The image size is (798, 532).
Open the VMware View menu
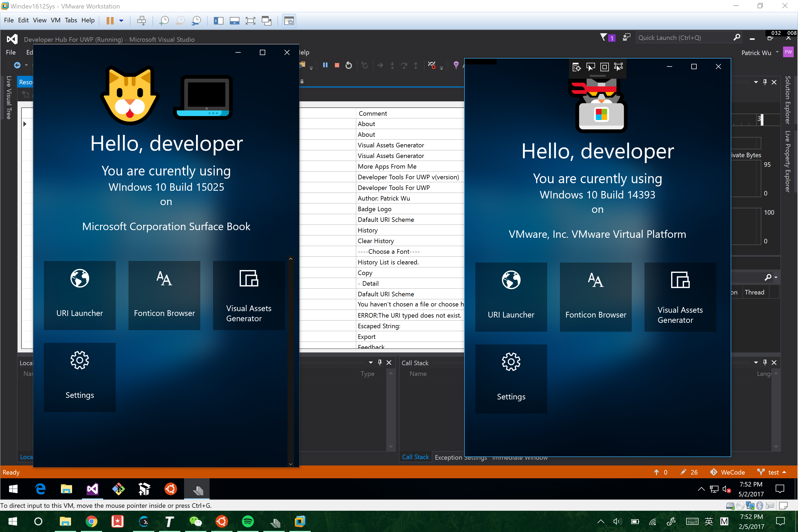click(39, 20)
